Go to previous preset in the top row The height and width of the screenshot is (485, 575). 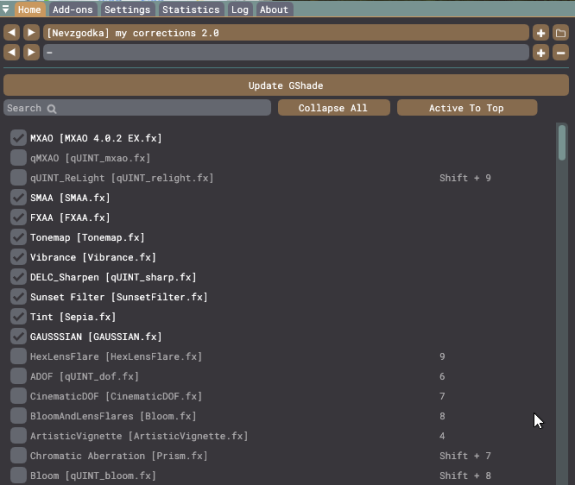[x=12, y=33]
